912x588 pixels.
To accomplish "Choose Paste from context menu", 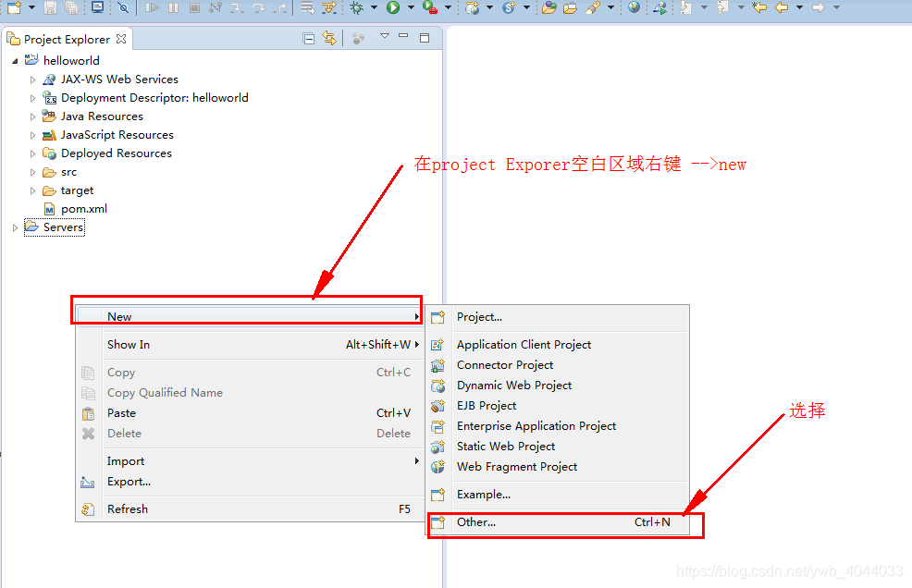I will click(250, 413).
